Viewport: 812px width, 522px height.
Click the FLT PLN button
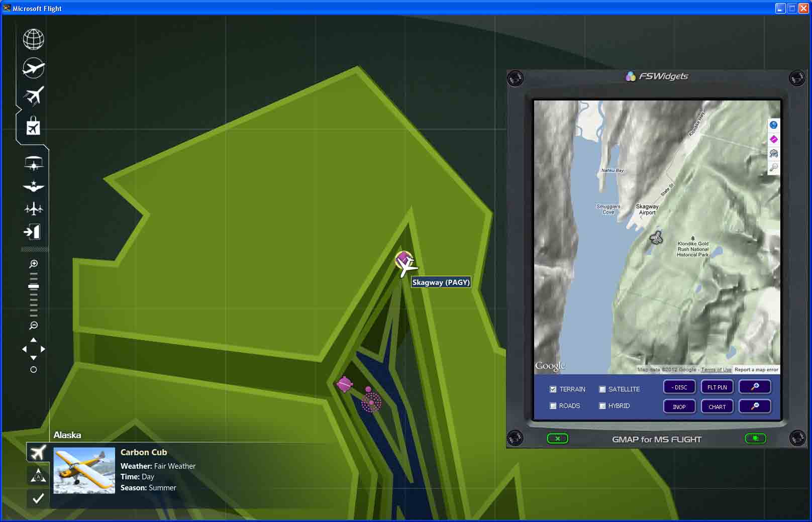[717, 387]
